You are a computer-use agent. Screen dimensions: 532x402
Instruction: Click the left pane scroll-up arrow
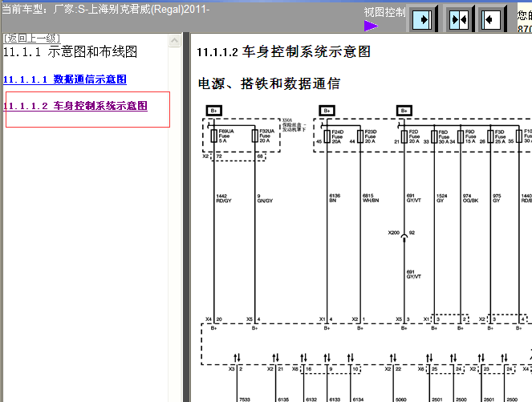coord(175,41)
